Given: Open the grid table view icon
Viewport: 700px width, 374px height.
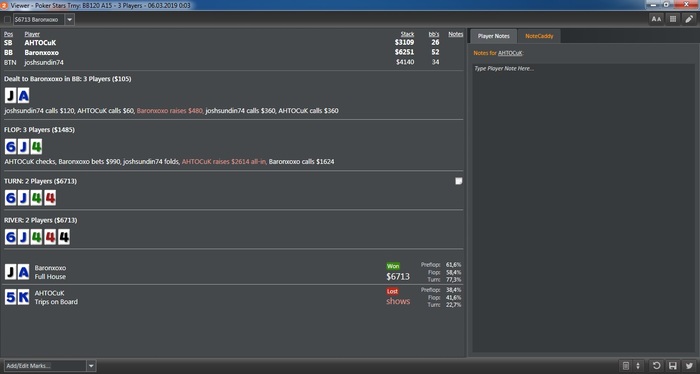Looking at the screenshot, I should click(x=673, y=19).
